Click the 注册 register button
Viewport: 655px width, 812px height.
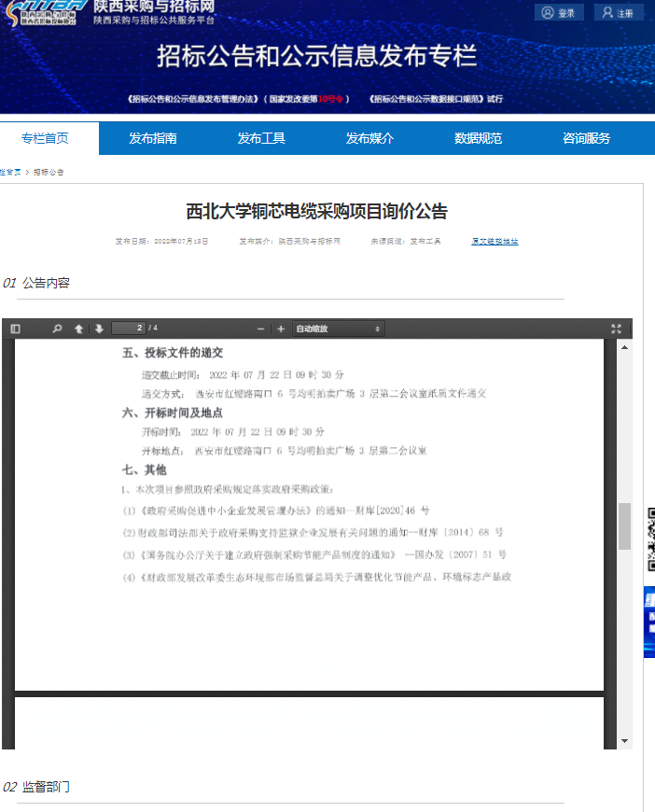[x=619, y=13]
